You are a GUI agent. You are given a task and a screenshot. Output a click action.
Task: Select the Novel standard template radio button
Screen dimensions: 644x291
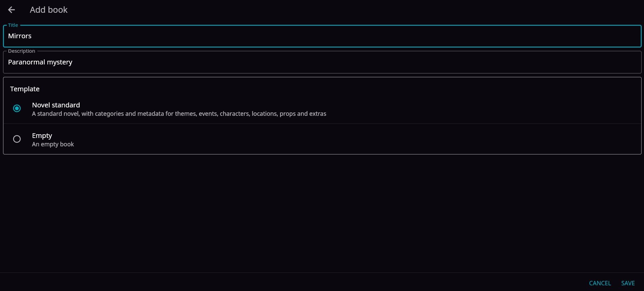point(17,108)
